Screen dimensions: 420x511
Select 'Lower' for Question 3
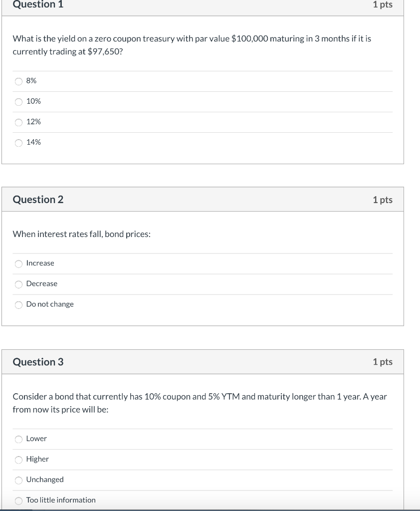(18, 439)
